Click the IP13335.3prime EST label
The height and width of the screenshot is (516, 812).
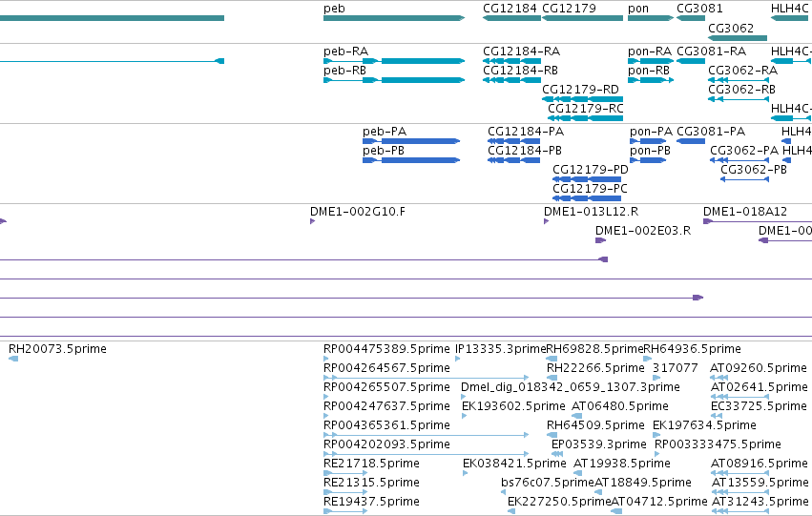[x=500, y=349]
